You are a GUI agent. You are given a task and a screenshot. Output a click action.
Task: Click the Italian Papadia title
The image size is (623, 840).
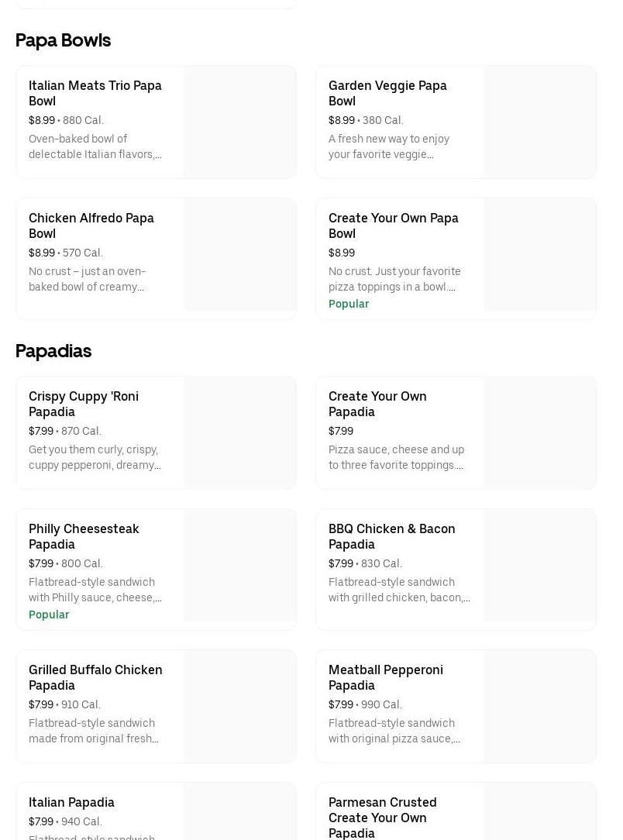pos(71,802)
